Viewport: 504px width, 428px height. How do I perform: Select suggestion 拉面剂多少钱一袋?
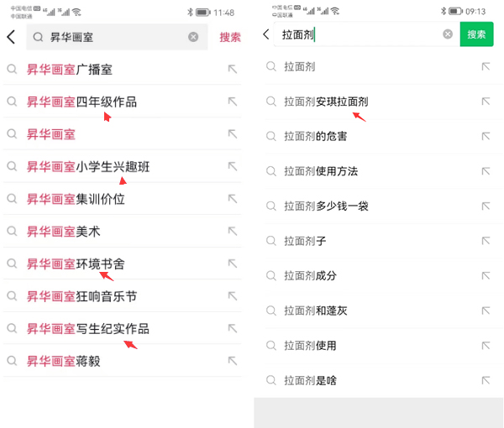click(326, 206)
